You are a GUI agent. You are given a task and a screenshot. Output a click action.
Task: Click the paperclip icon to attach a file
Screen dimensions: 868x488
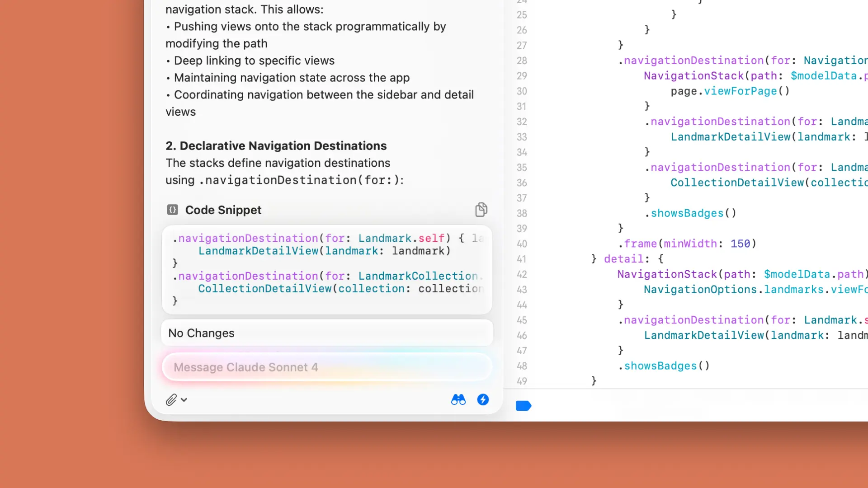[171, 399]
